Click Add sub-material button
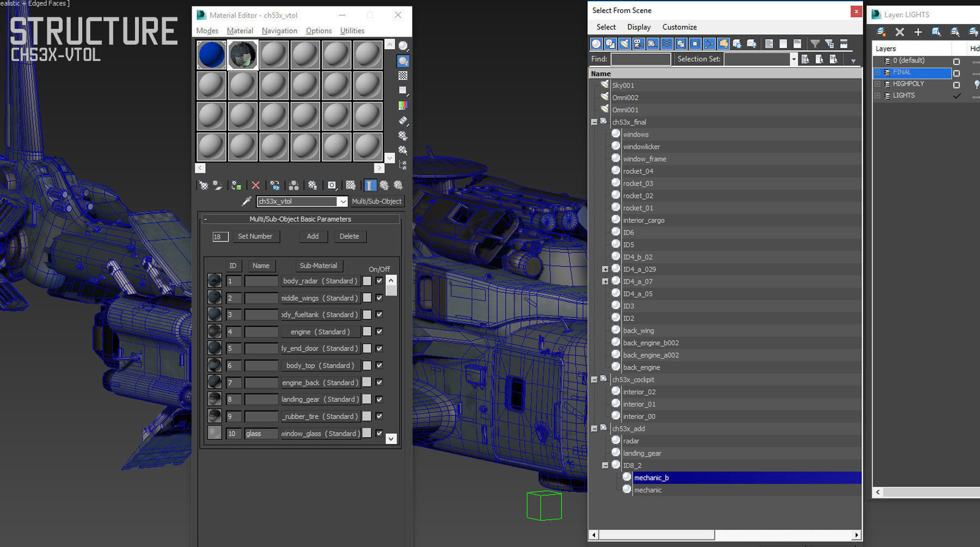This screenshot has width=980, height=547. tap(313, 236)
